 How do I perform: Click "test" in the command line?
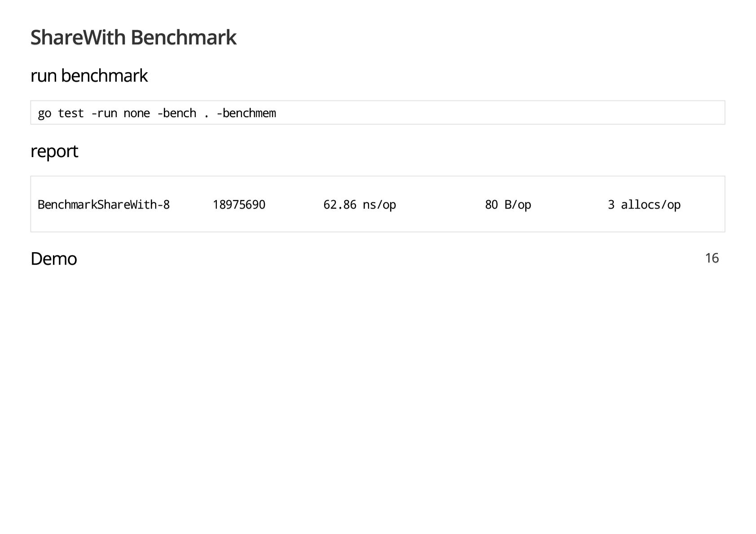tap(71, 113)
